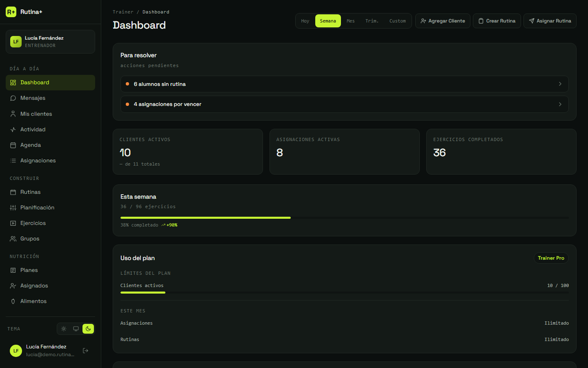Click the Crear Rutina button
The width and height of the screenshot is (588, 368).
pos(497,21)
